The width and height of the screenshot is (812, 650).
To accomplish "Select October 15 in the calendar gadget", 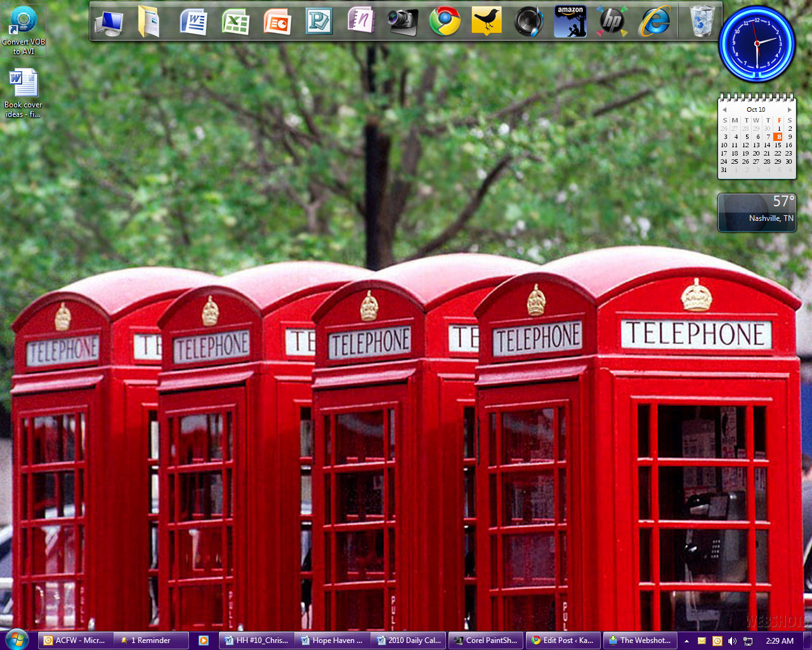I will (x=778, y=145).
